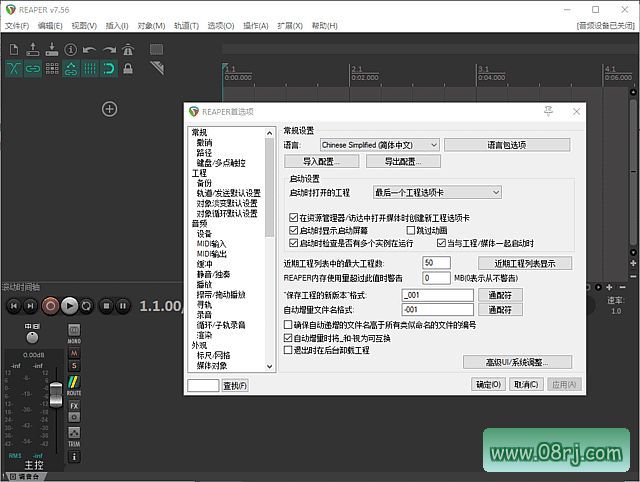Toggle check for multiple instances checkbox
The image size is (640, 482).
(293, 243)
